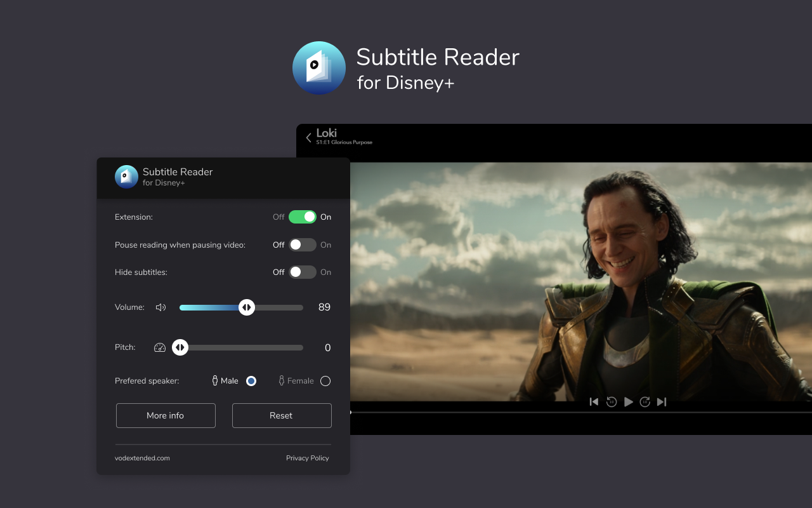Enable Pouse reading when pausing video toggle

303,244
